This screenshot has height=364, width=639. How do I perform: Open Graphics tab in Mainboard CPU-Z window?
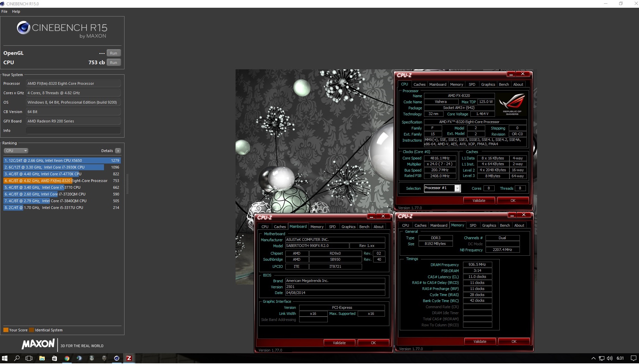(348, 227)
